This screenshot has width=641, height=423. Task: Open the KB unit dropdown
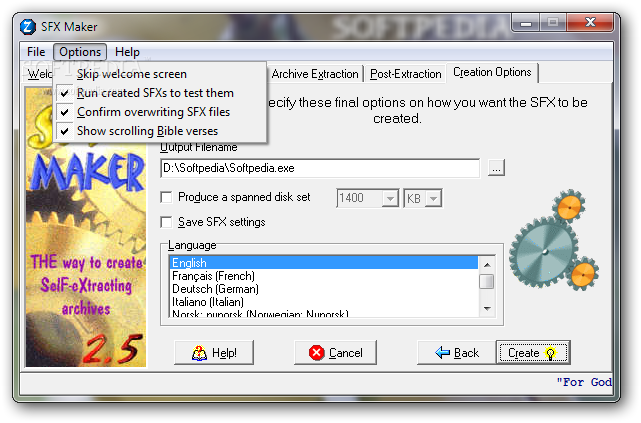pyautogui.click(x=434, y=199)
